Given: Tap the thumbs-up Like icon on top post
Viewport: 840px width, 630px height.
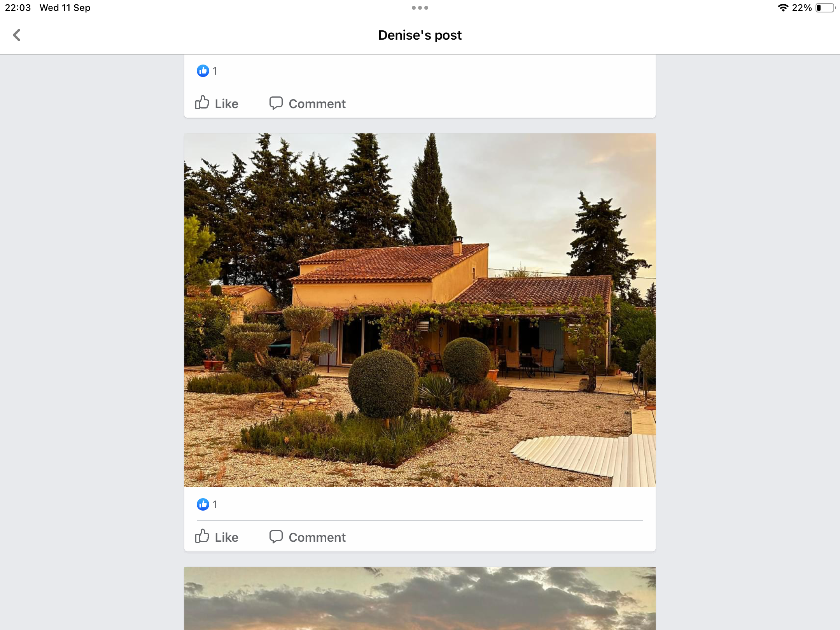Looking at the screenshot, I should click(x=202, y=103).
